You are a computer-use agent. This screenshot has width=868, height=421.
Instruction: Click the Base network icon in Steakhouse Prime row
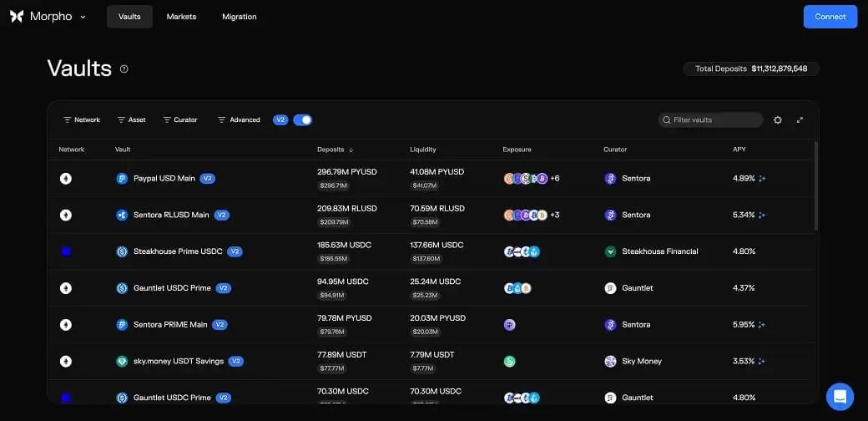pyautogui.click(x=66, y=251)
